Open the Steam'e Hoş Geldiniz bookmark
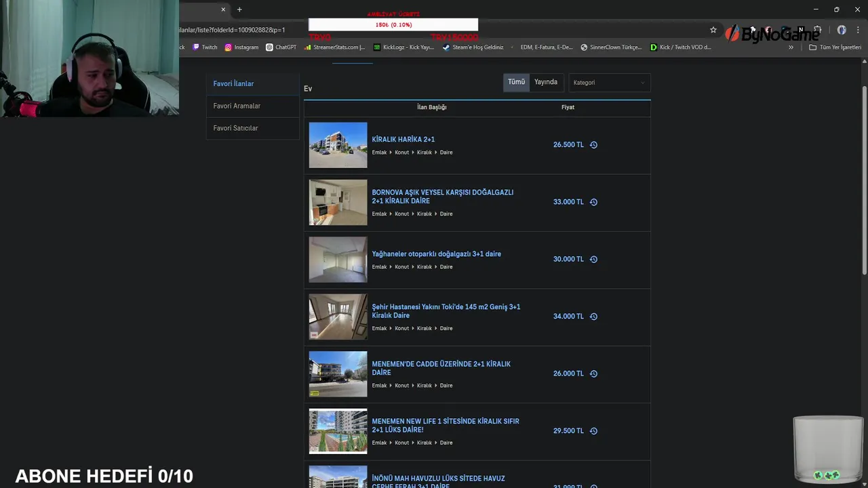Image resolution: width=868 pixels, height=488 pixels. click(473, 47)
